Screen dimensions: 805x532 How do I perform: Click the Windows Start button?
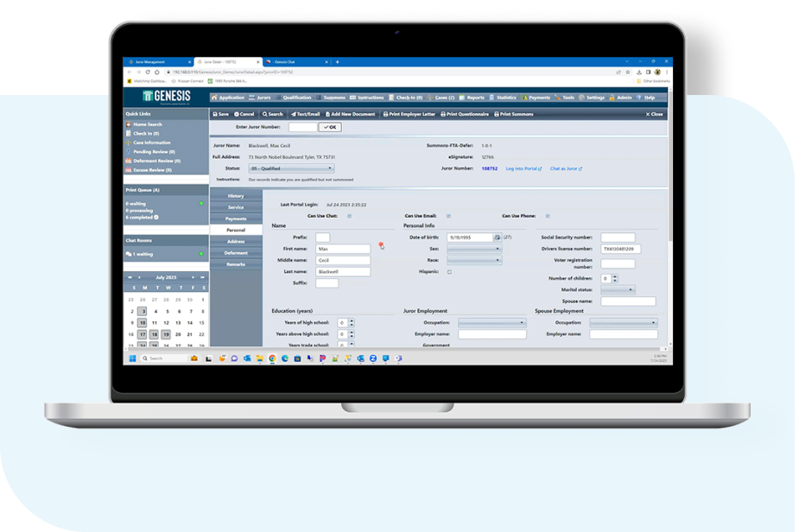pyautogui.click(x=133, y=358)
